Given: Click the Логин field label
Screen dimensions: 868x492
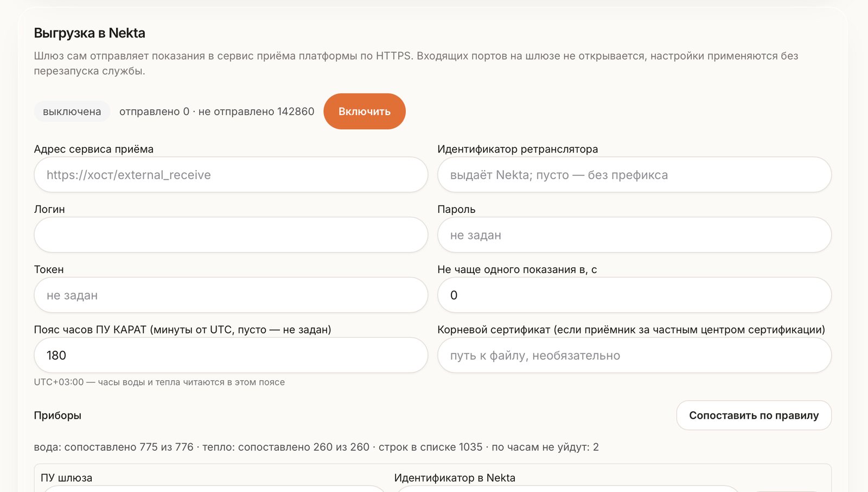Looking at the screenshot, I should click(49, 210).
